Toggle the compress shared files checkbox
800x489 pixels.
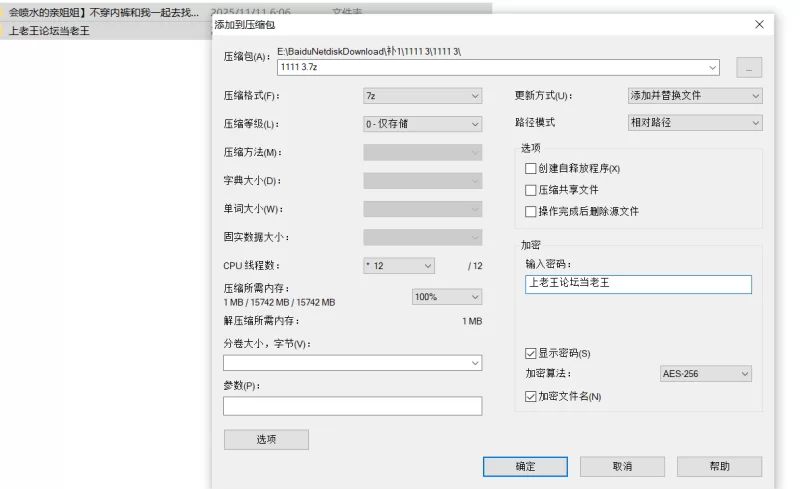(x=531, y=190)
